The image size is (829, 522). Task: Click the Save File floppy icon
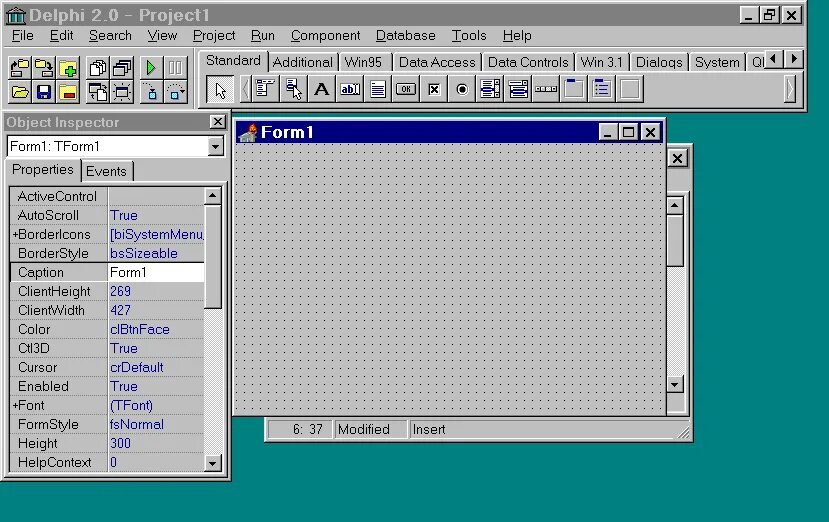click(x=44, y=92)
